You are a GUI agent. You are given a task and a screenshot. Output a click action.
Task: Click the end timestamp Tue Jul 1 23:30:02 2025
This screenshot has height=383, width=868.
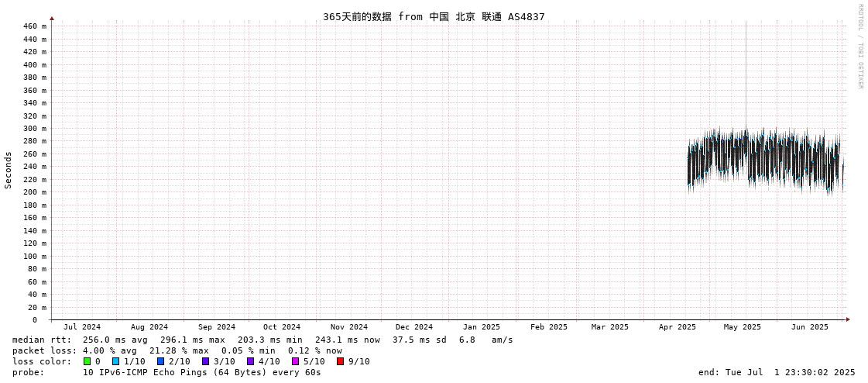pyautogui.click(x=777, y=372)
